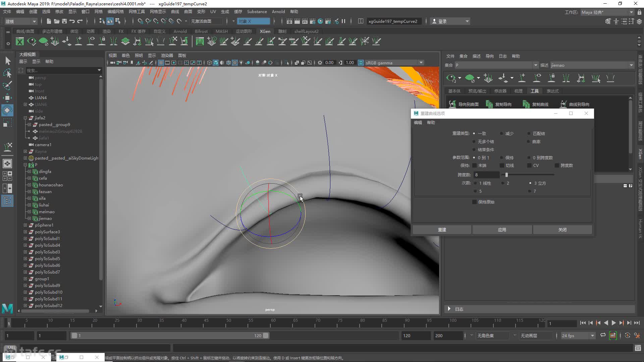Go to start of playback range

click(x=583, y=323)
